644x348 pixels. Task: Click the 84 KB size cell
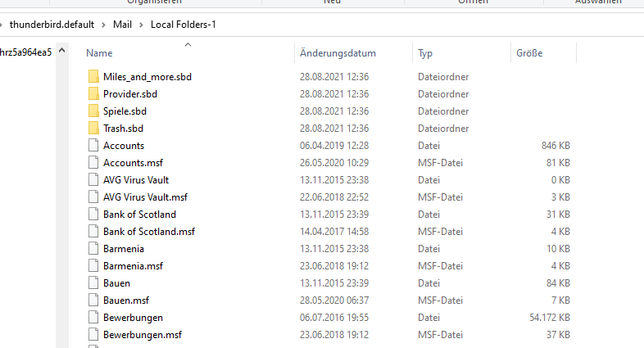pyautogui.click(x=558, y=283)
